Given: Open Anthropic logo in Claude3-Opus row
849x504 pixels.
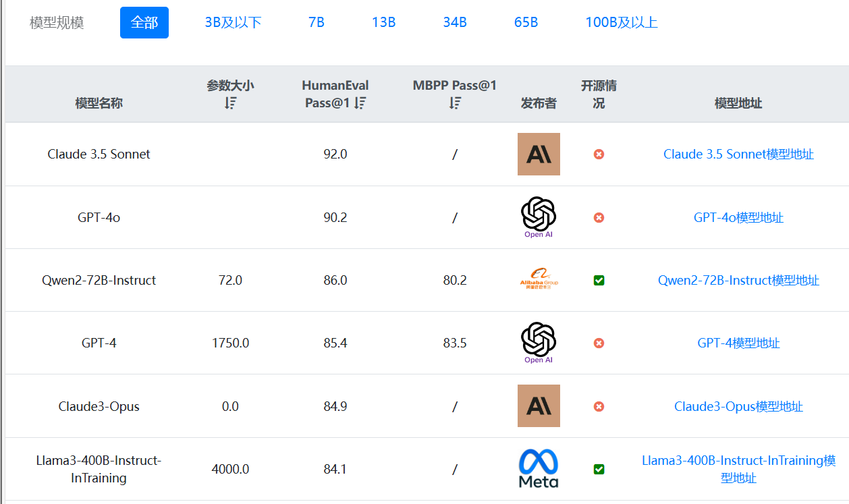Looking at the screenshot, I should tap(539, 406).
